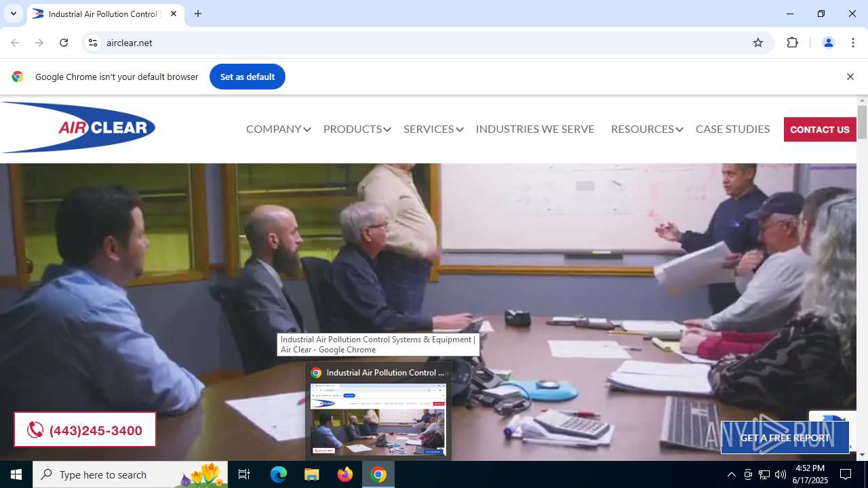Open File Explorer from taskbar
Viewport: 868px width, 488px height.
tap(311, 474)
